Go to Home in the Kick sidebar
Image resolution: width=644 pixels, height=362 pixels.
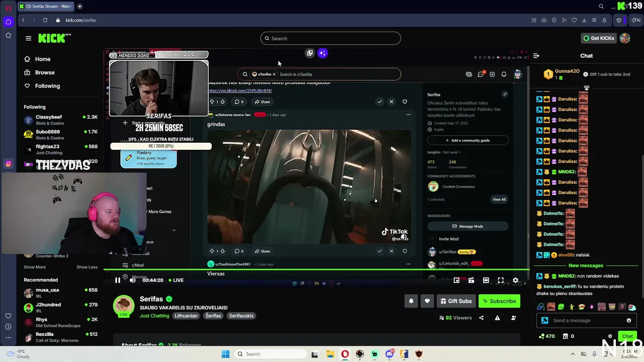point(38,59)
